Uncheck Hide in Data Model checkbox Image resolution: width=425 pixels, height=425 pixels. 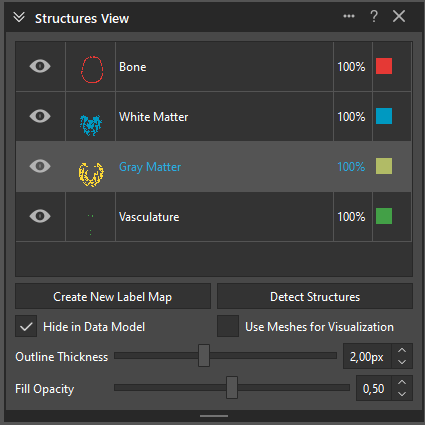click(x=26, y=326)
